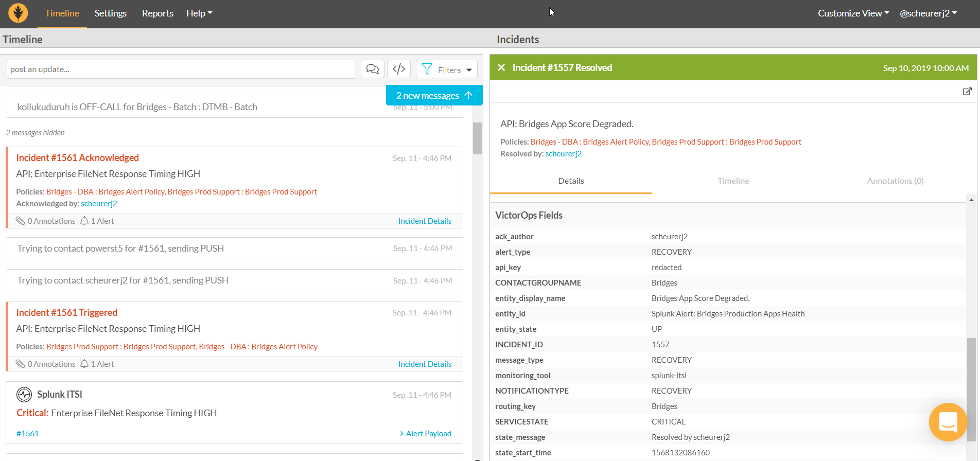Click the ack_author value scheurerj2
The height and width of the screenshot is (461, 980).
(670, 237)
